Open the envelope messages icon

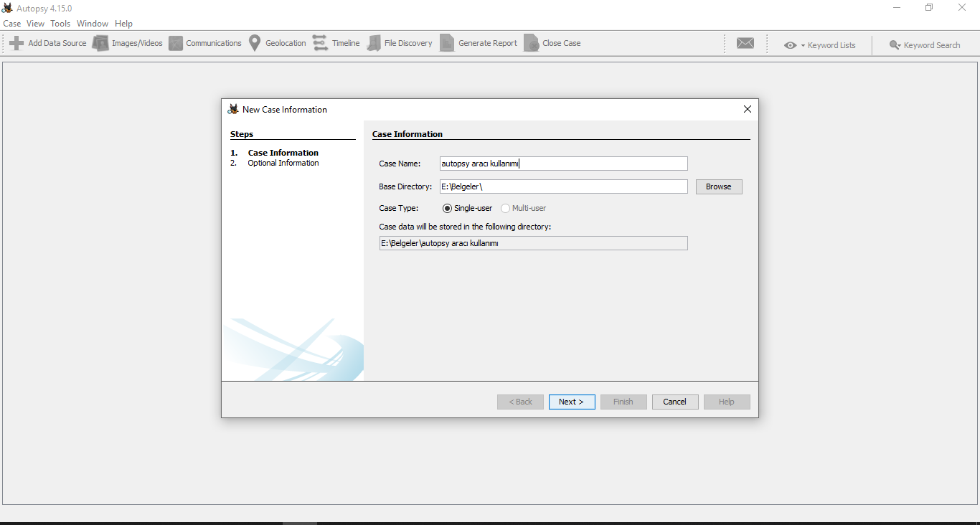[x=745, y=43]
